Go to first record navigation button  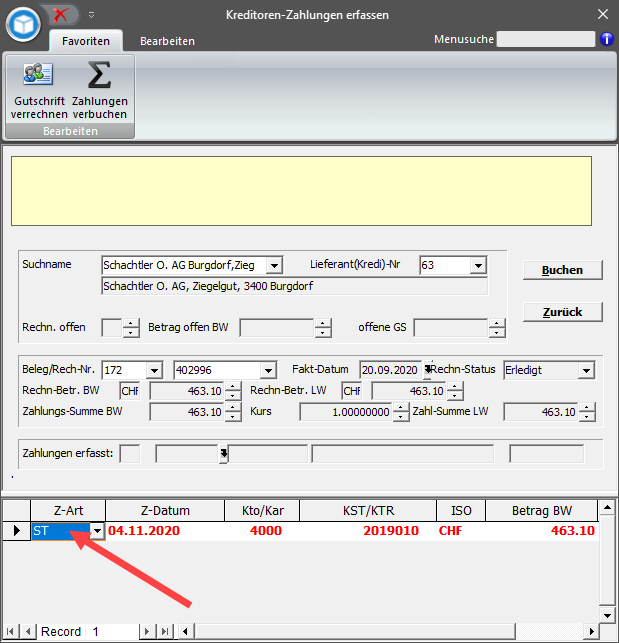(x=10, y=632)
